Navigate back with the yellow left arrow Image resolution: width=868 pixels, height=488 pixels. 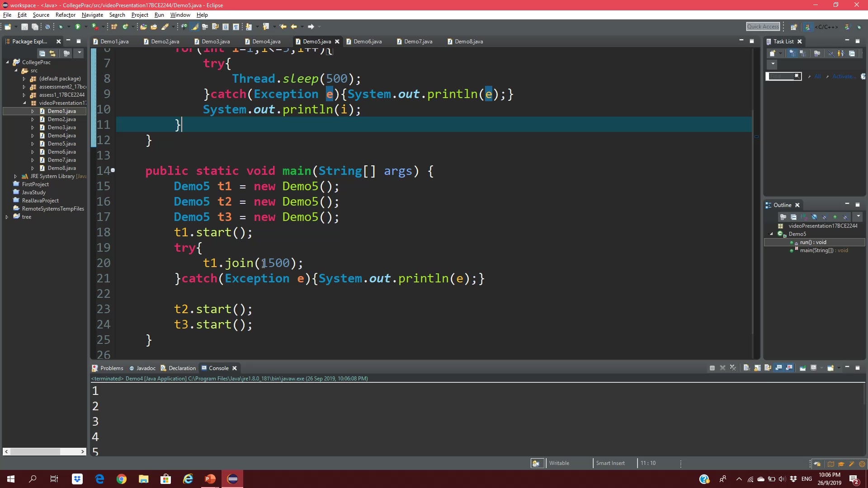coord(294,27)
